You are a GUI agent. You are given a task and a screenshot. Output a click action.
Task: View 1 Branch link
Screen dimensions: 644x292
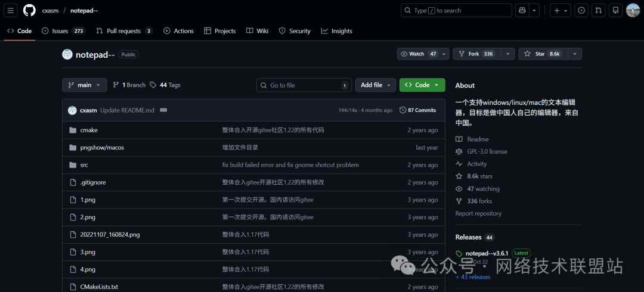pos(129,85)
